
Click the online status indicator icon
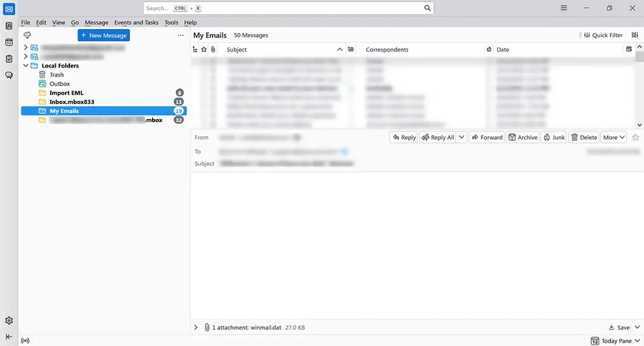point(25,340)
